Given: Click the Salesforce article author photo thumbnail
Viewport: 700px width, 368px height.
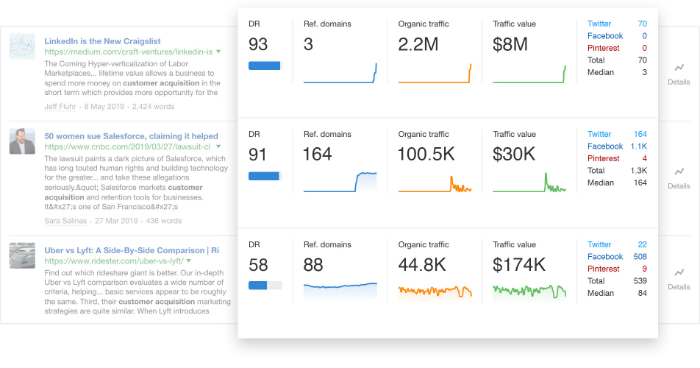Looking at the screenshot, I should pos(22,141).
